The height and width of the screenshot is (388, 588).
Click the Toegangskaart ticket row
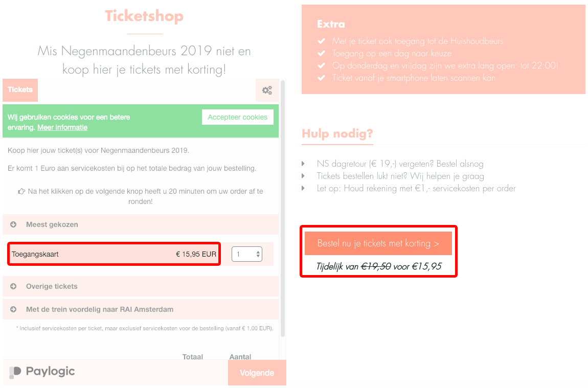pos(114,254)
